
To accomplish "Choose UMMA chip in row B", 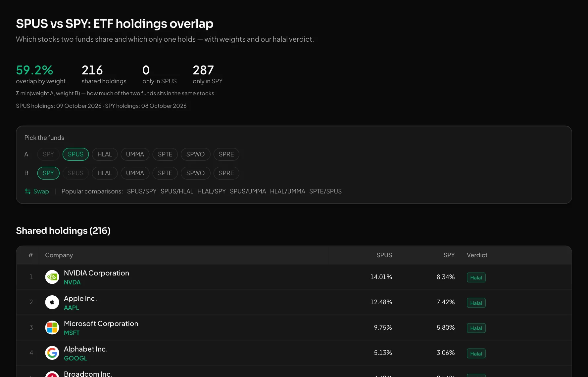I will (x=135, y=173).
